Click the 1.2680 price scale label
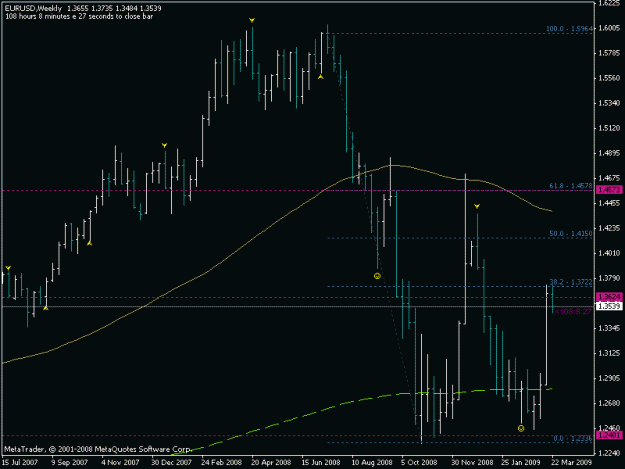This screenshot has width=625, height=469. pos(609,403)
